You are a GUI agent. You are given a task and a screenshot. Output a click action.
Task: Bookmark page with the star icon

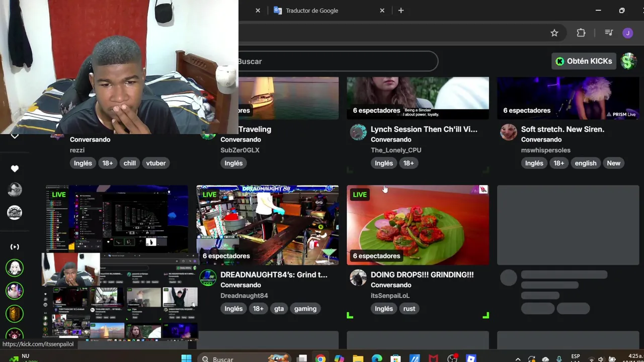pos(554,33)
